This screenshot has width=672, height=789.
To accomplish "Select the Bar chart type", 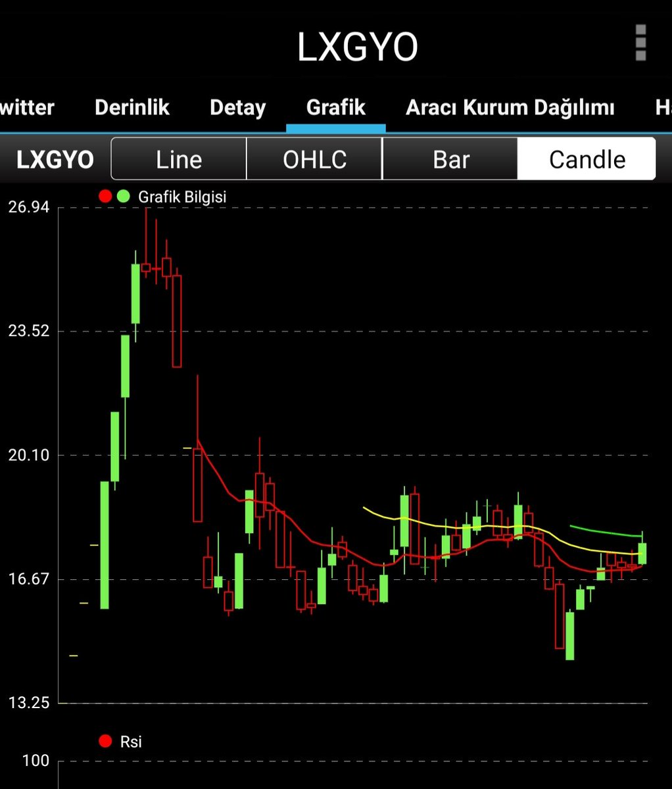I will tap(450, 159).
